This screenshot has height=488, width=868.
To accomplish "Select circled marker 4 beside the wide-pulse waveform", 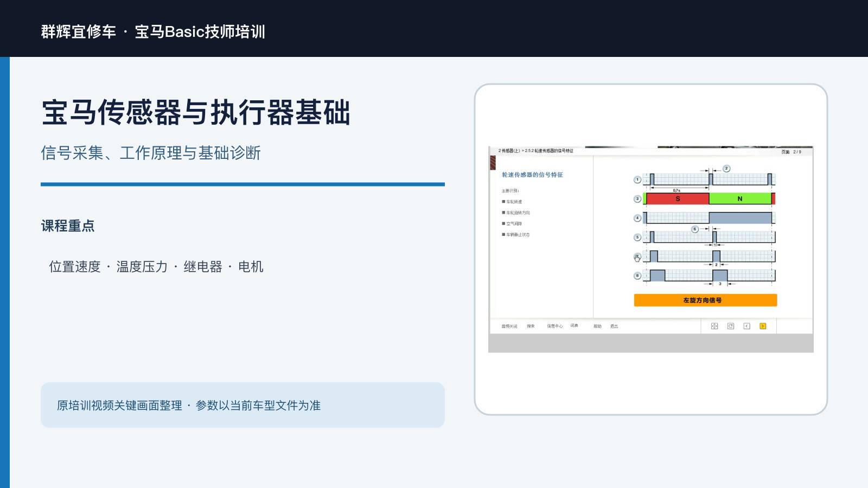I will coord(637,218).
